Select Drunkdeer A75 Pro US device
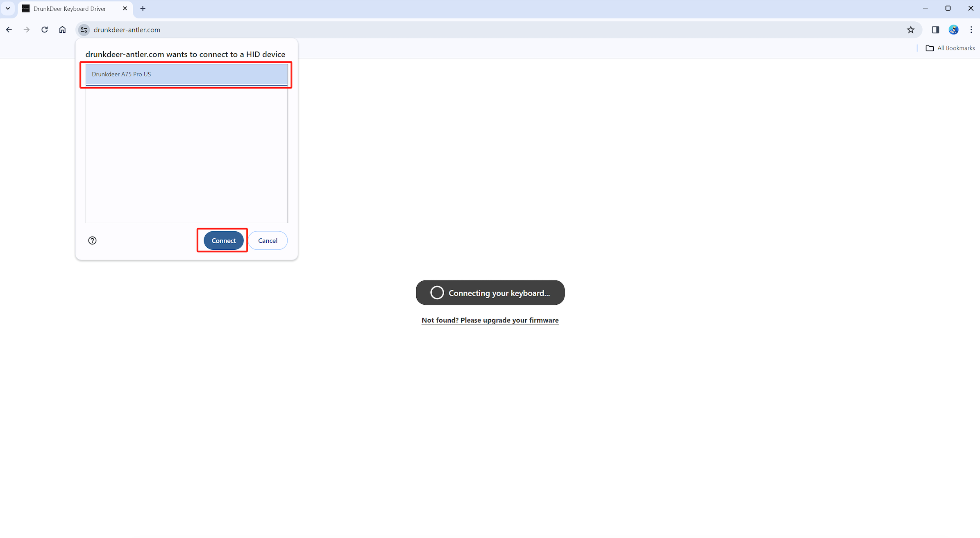 (x=186, y=74)
